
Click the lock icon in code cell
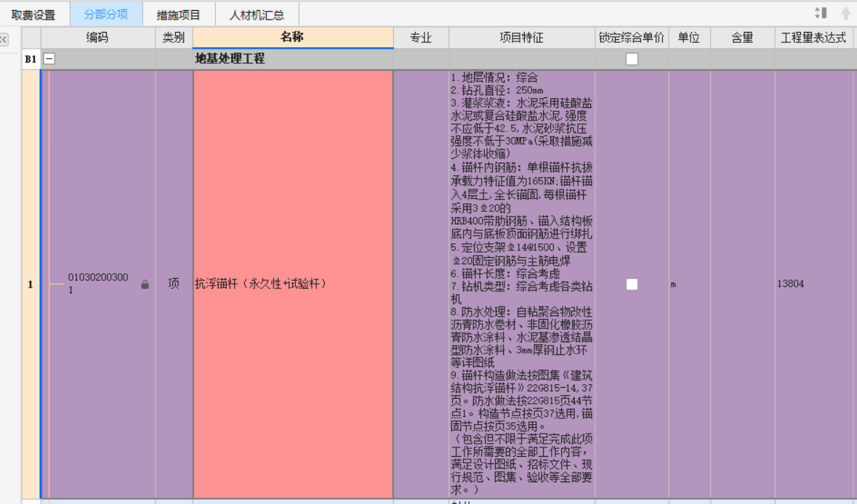click(145, 284)
